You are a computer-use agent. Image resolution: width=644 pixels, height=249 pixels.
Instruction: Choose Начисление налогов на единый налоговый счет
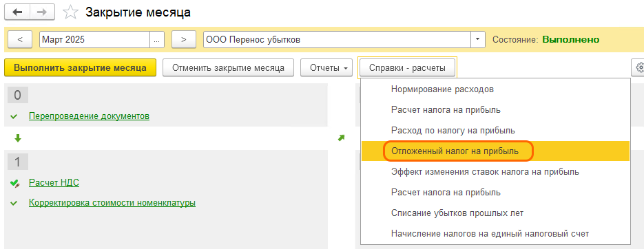click(495, 234)
